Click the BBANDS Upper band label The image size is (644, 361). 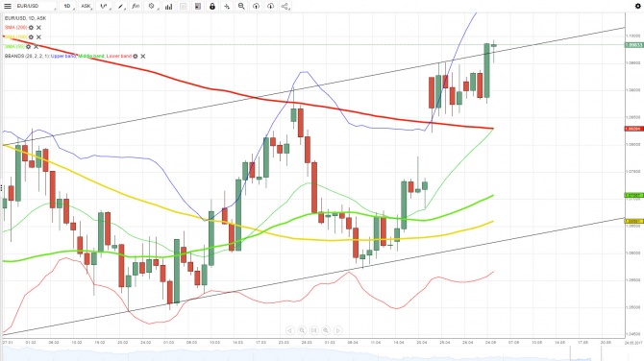[x=63, y=57]
